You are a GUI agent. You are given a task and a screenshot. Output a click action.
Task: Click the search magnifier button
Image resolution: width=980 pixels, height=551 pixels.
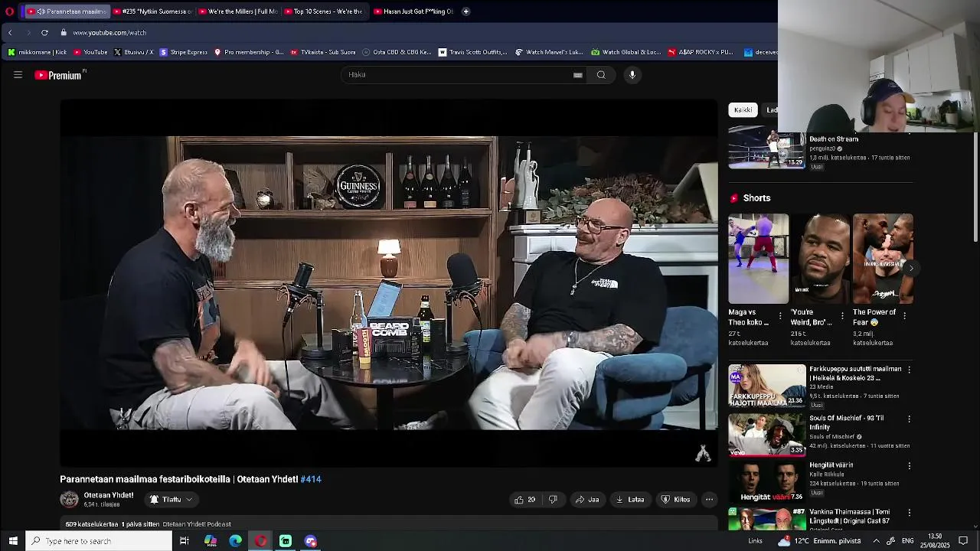pos(601,75)
